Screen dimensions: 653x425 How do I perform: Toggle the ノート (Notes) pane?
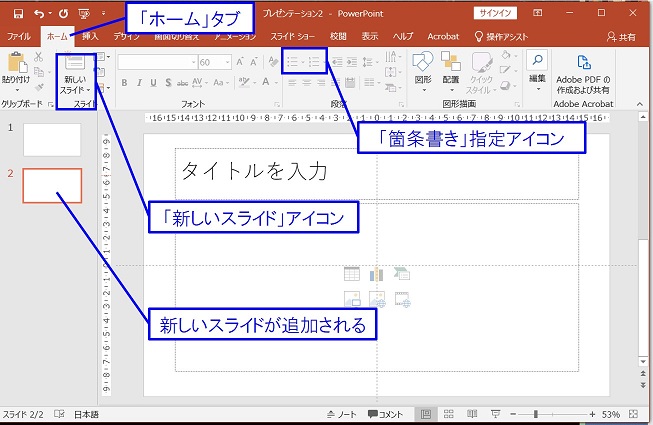(x=341, y=414)
